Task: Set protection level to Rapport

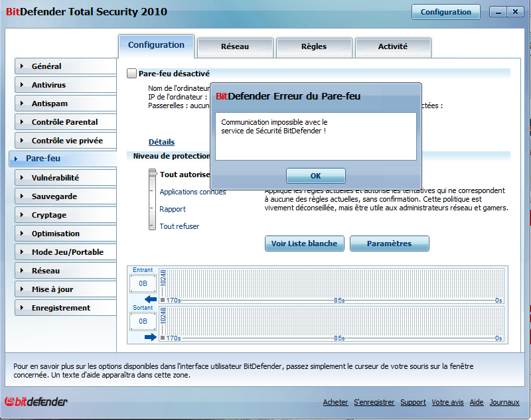Action: [x=173, y=209]
